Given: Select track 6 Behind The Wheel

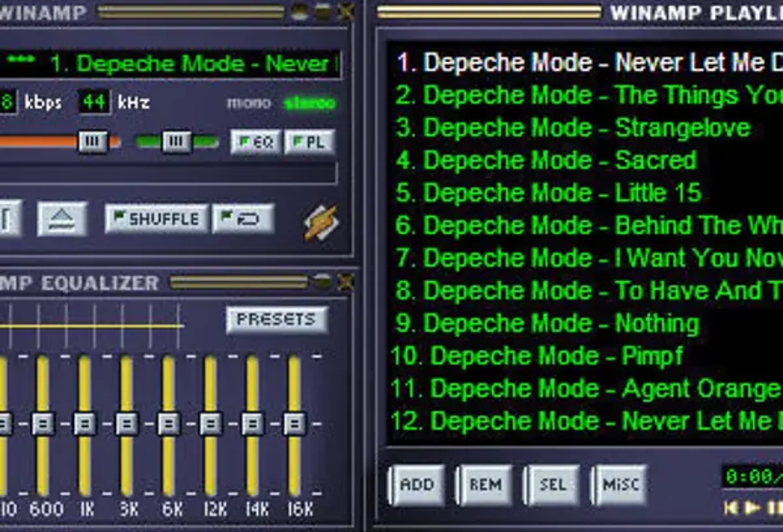Looking at the screenshot, I should click(586, 226).
